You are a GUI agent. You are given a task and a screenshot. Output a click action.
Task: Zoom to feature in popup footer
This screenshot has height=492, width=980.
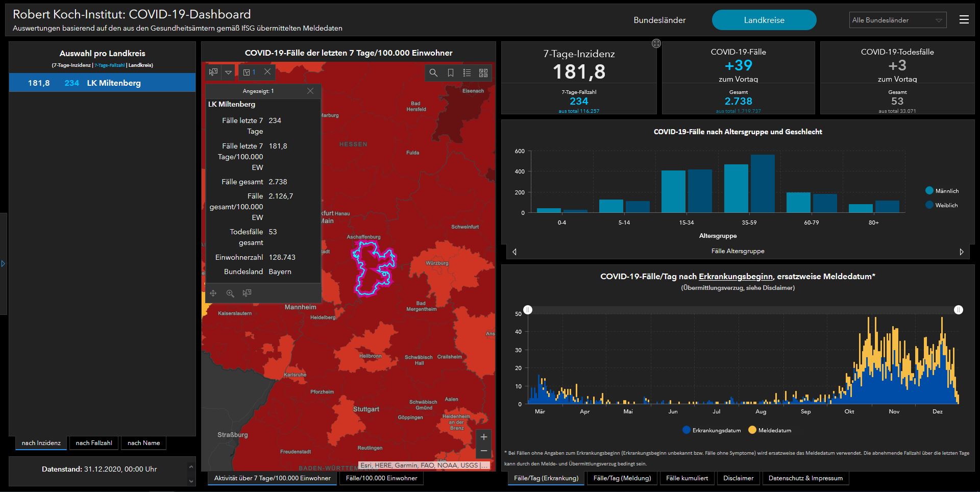(x=230, y=293)
